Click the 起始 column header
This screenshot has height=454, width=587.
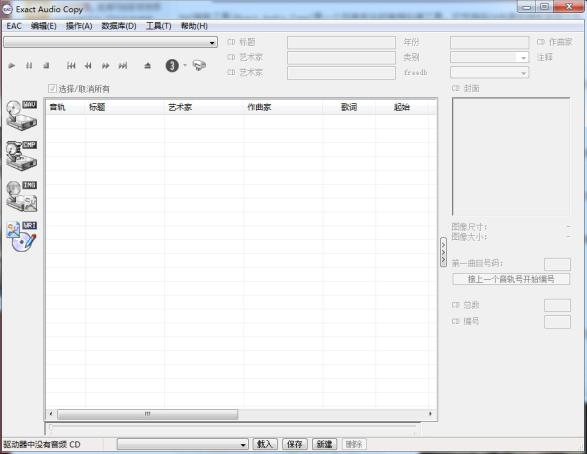(x=401, y=107)
